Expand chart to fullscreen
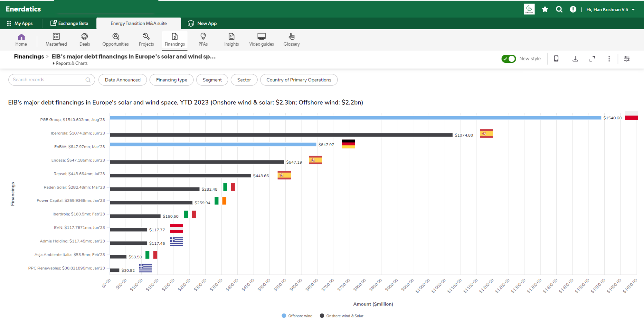This screenshot has height=329, width=644. click(x=592, y=59)
